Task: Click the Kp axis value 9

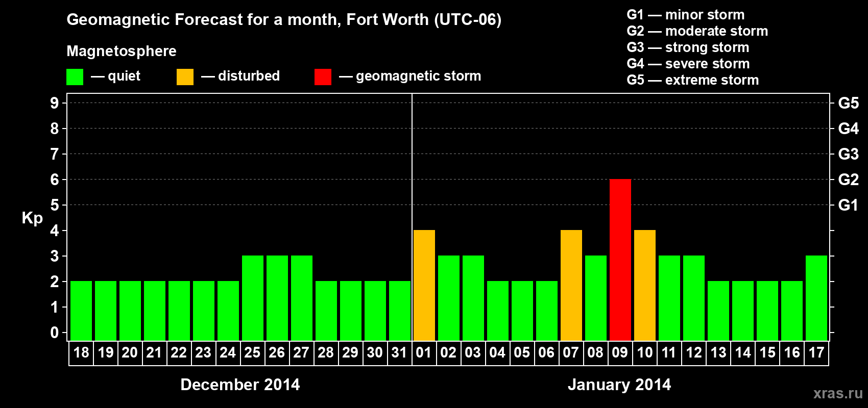Action: point(55,103)
